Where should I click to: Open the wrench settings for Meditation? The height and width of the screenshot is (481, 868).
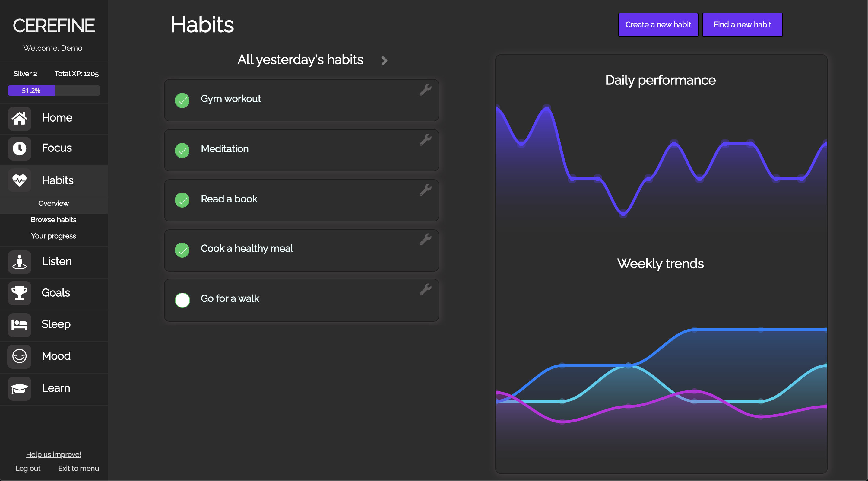pos(425,140)
